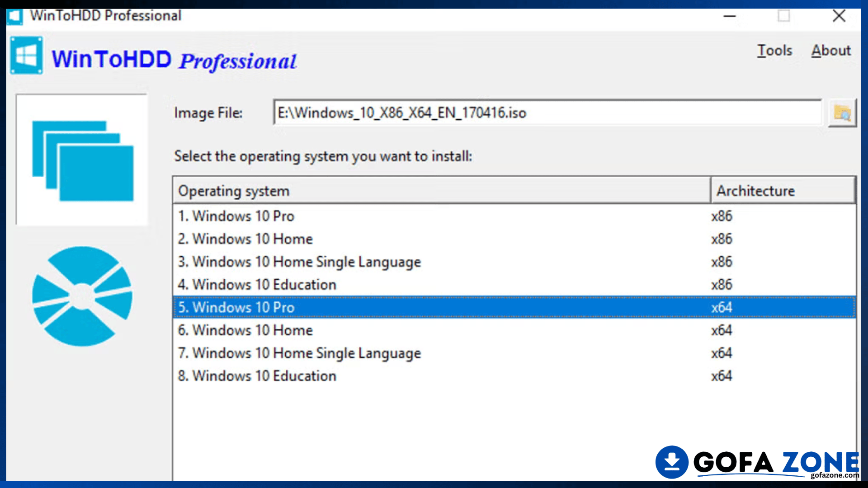The height and width of the screenshot is (488, 868).
Task: Click the WinToHDD logo icon in header
Action: [x=27, y=56]
